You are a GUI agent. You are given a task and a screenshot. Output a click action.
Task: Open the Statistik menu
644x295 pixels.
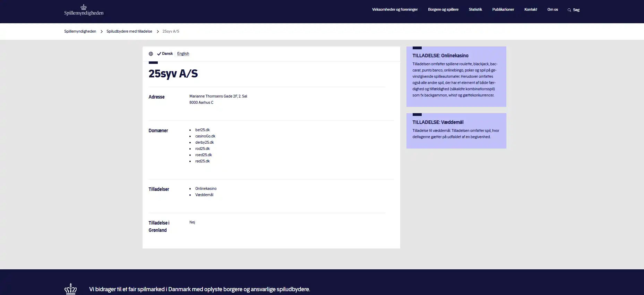[x=475, y=10]
